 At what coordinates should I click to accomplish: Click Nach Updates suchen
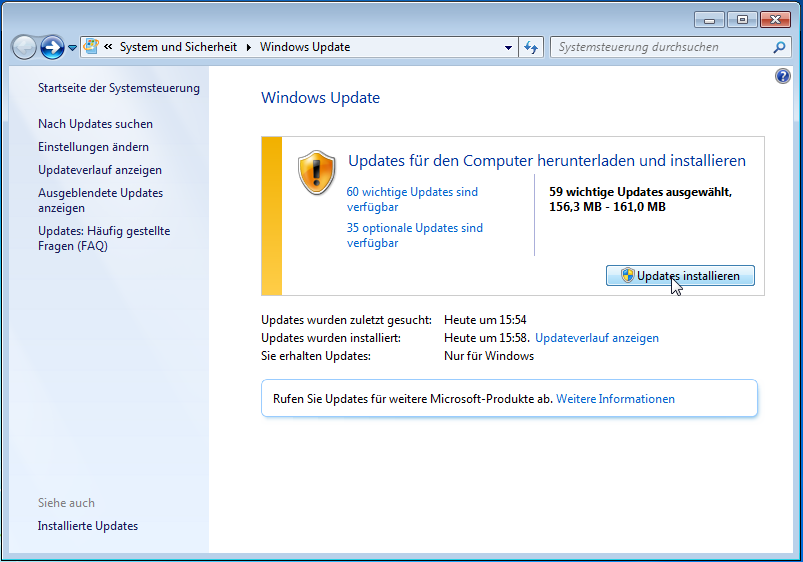click(x=95, y=124)
